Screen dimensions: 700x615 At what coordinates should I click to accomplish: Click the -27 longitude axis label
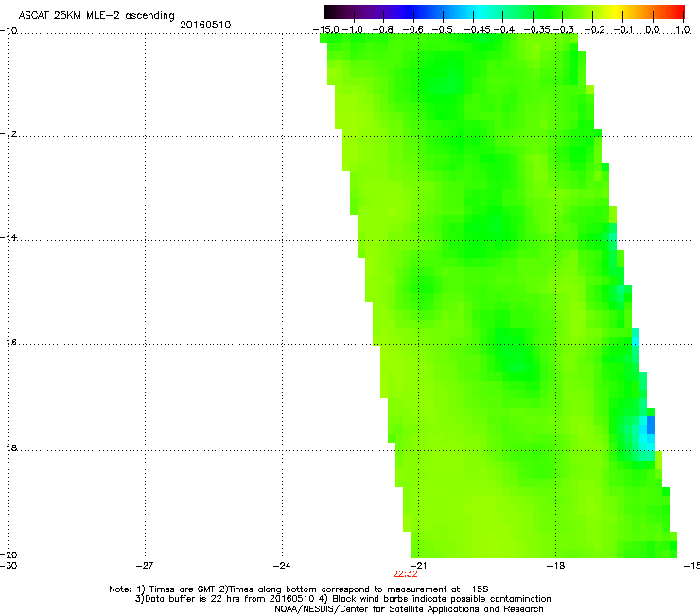click(x=145, y=566)
